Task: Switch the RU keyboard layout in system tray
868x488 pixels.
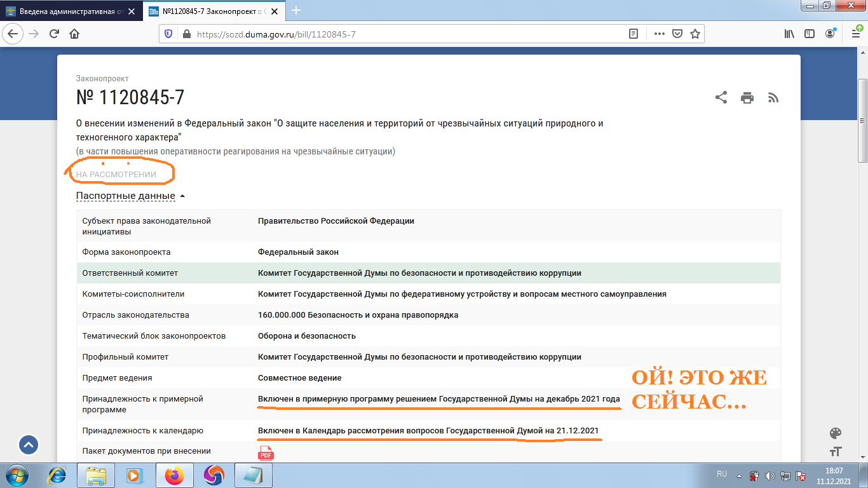Action: [x=722, y=474]
